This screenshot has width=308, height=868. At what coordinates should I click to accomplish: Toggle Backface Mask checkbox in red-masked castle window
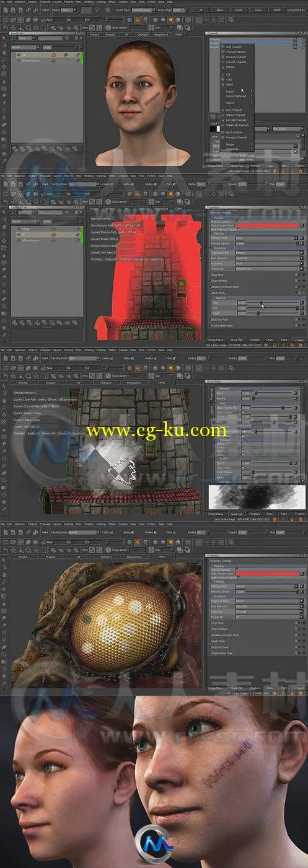tap(296, 319)
